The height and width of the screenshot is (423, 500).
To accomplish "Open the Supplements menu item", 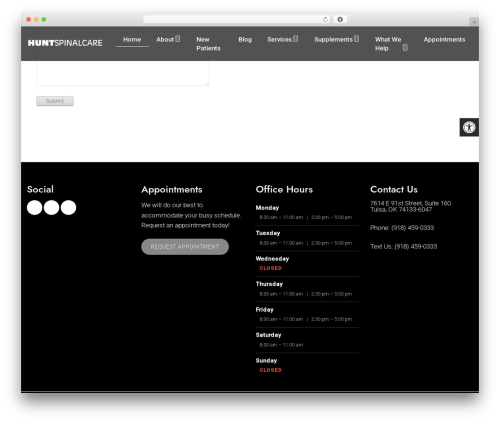I will point(333,39).
